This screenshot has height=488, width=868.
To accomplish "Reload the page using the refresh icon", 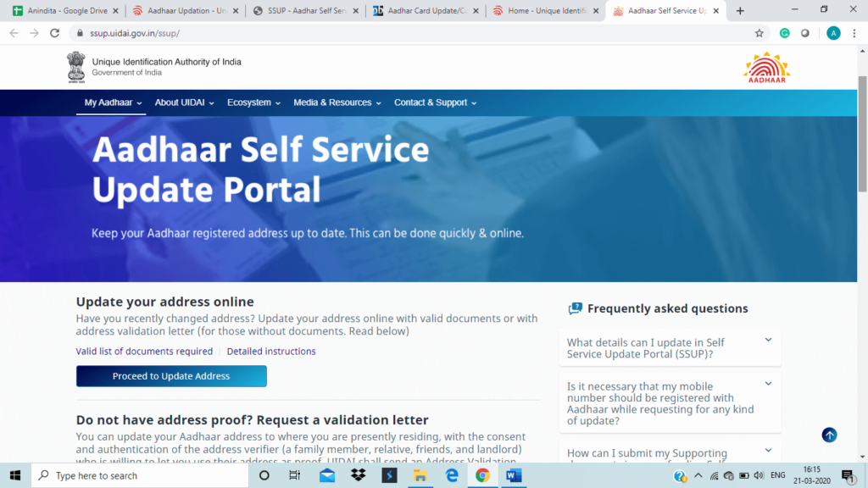I will 55,33.
